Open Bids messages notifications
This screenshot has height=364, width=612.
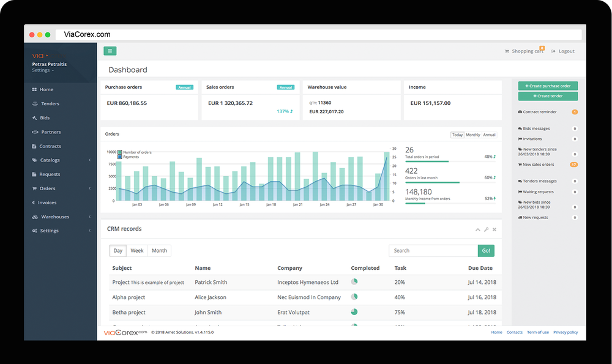[x=536, y=128]
